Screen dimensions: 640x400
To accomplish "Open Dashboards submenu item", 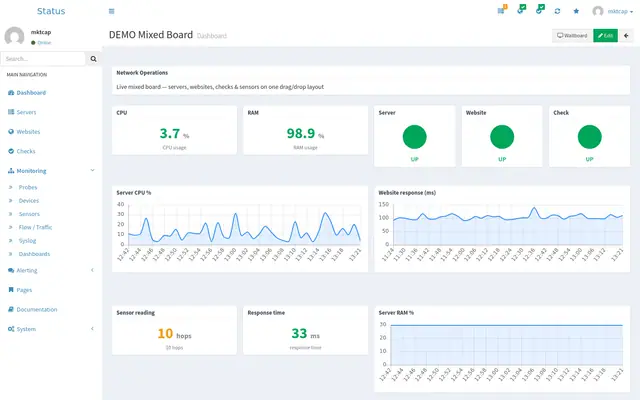I will click(x=34, y=254).
